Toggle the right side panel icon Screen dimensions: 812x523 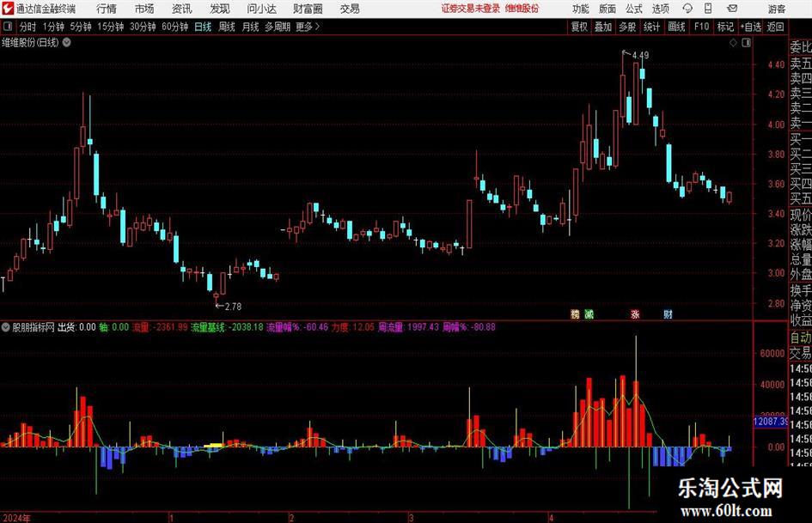click(746, 43)
